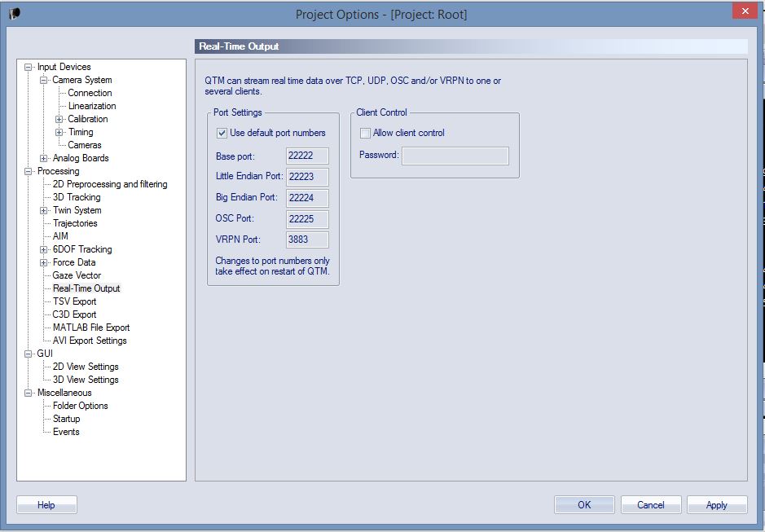The width and height of the screenshot is (765, 532).
Task: Apply the current settings
Action: 717,504
